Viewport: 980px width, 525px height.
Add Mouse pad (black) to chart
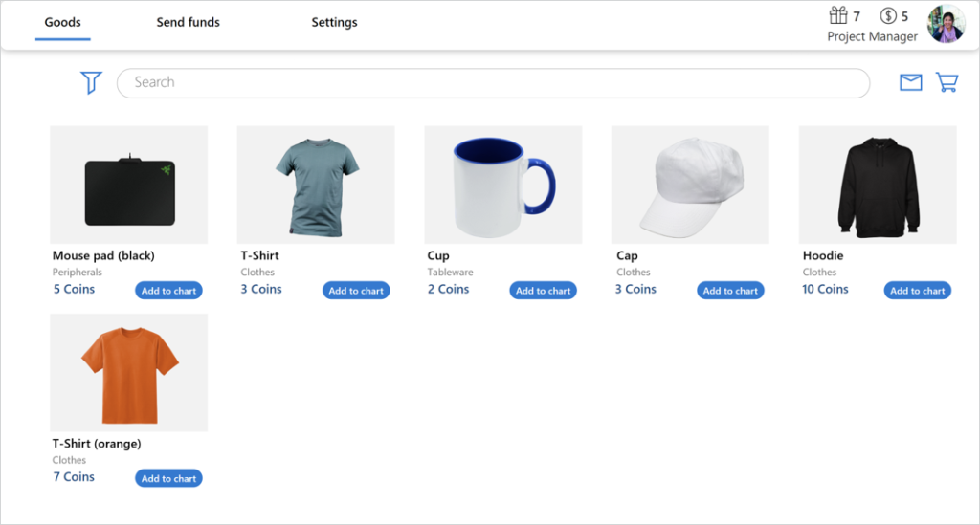coord(168,291)
